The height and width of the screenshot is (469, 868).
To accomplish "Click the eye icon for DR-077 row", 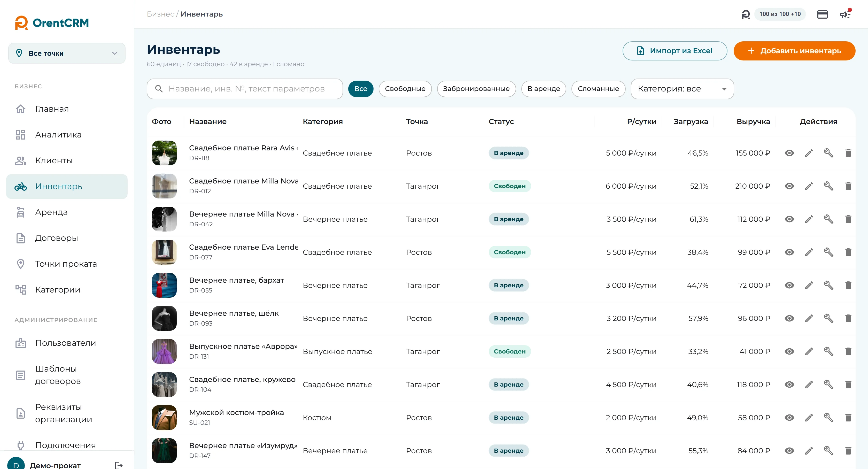I will coord(789,252).
